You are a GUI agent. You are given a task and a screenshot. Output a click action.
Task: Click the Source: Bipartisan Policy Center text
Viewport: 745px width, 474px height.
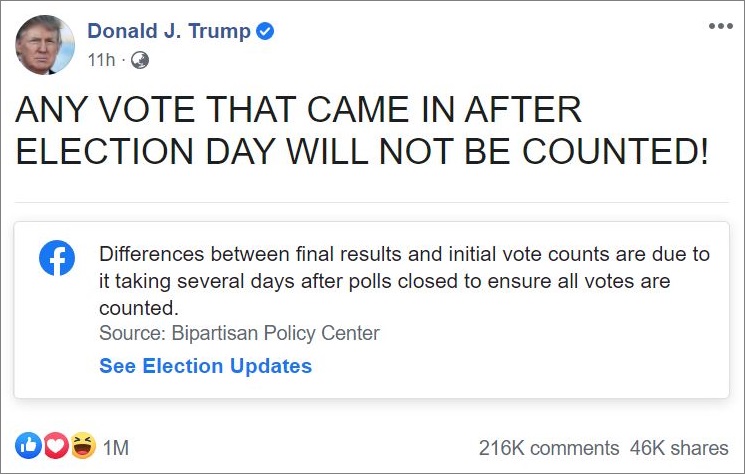(x=239, y=333)
